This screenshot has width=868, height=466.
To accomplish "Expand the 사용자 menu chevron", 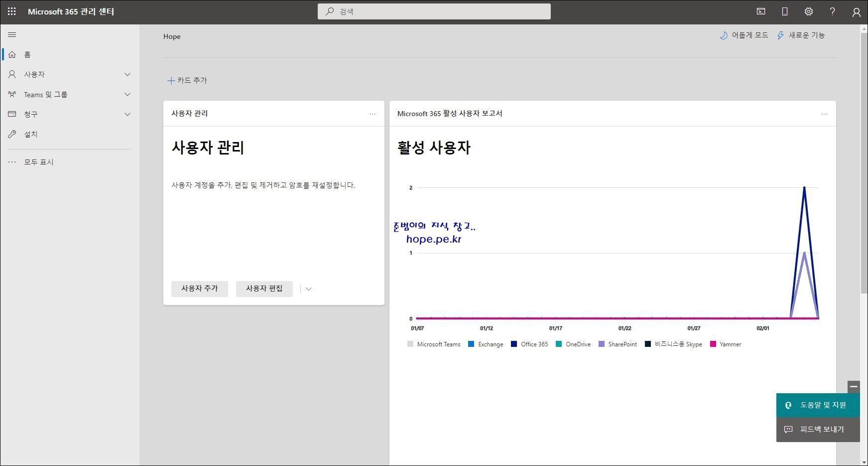I will point(127,74).
